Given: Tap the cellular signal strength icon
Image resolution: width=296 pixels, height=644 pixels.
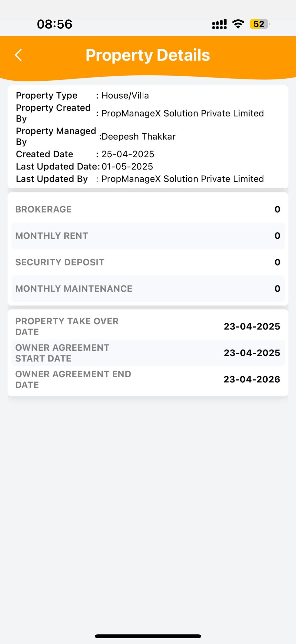Looking at the screenshot, I should click(x=219, y=24).
